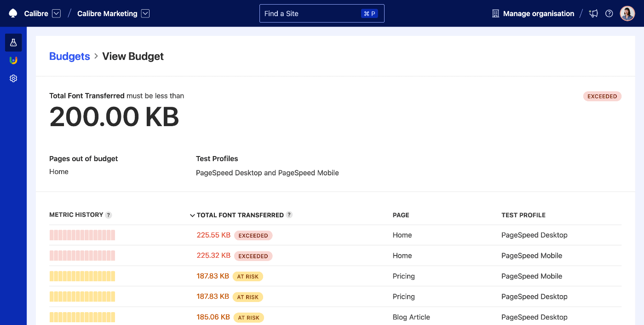Click the Page column header
This screenshot has width=644, height=325.
click(401, 215)
